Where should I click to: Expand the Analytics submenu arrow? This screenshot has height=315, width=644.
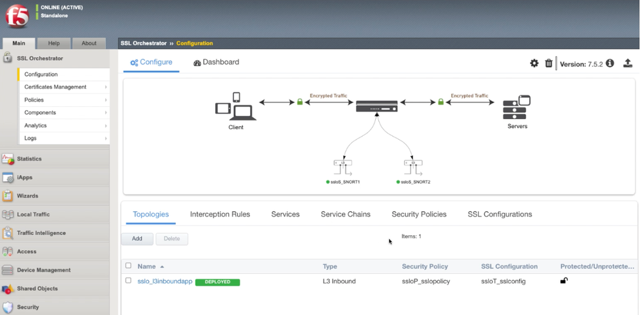106,126
